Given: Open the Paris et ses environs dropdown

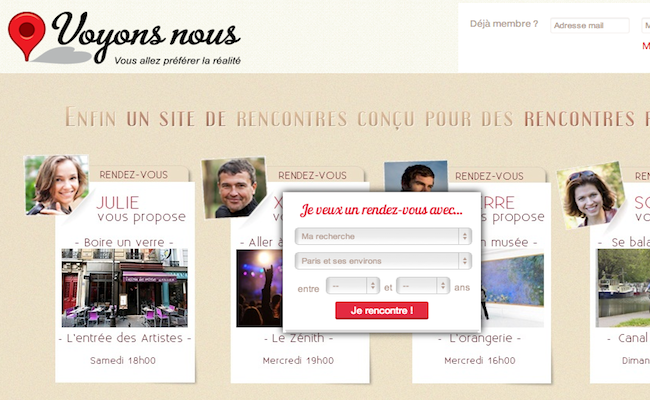Looking at the screenshot, I should 383,261.
